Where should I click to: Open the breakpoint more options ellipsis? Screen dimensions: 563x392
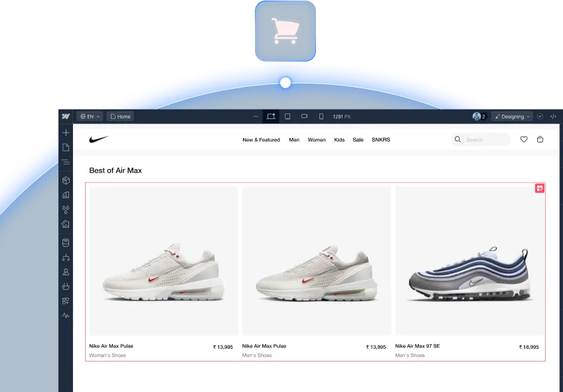point(256,116)
